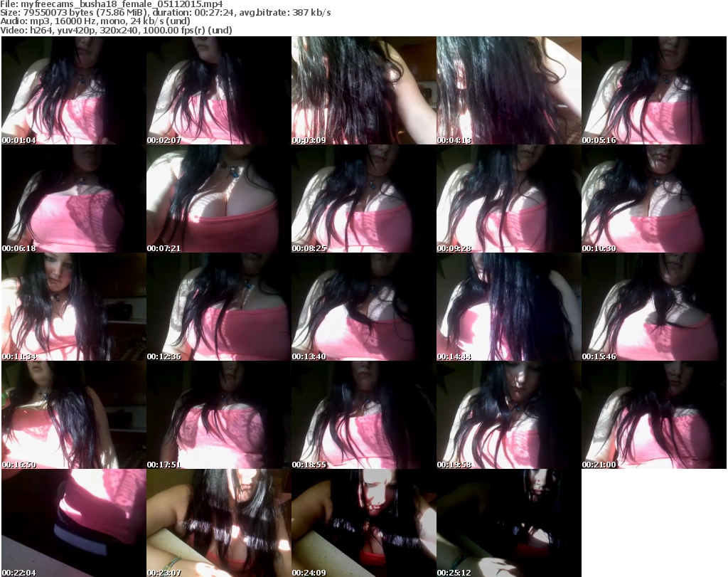Choose the thumbnail stamped 00:18:55

[363, 415]
